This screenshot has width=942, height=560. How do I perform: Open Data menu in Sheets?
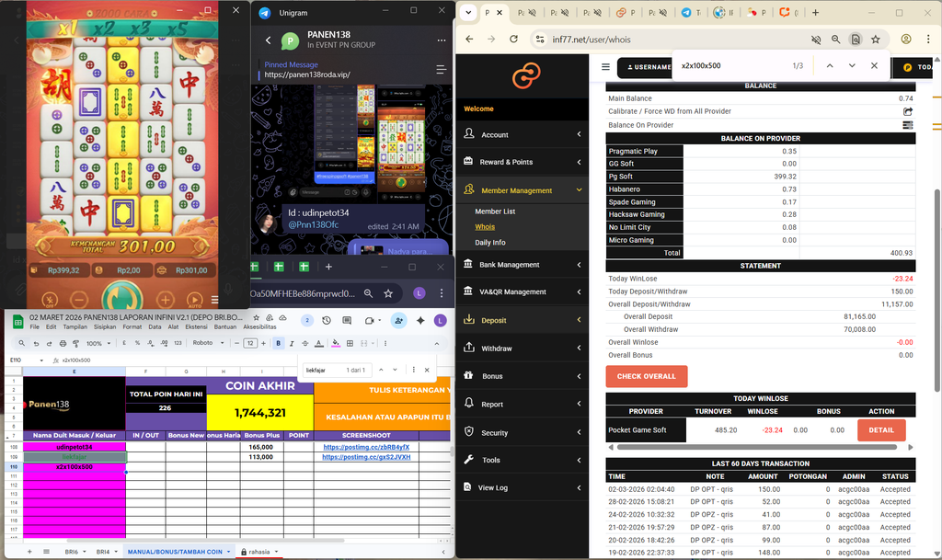155,327
